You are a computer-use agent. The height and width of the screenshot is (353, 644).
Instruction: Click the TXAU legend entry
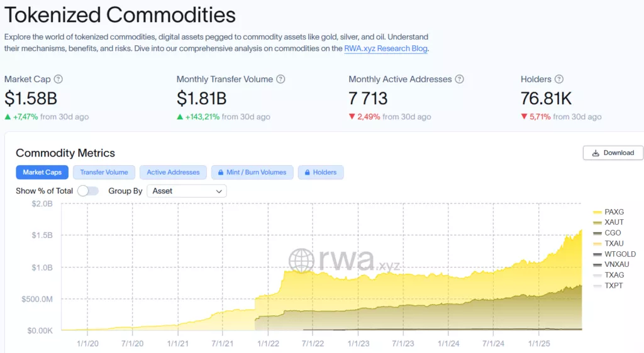coord(613,244)
